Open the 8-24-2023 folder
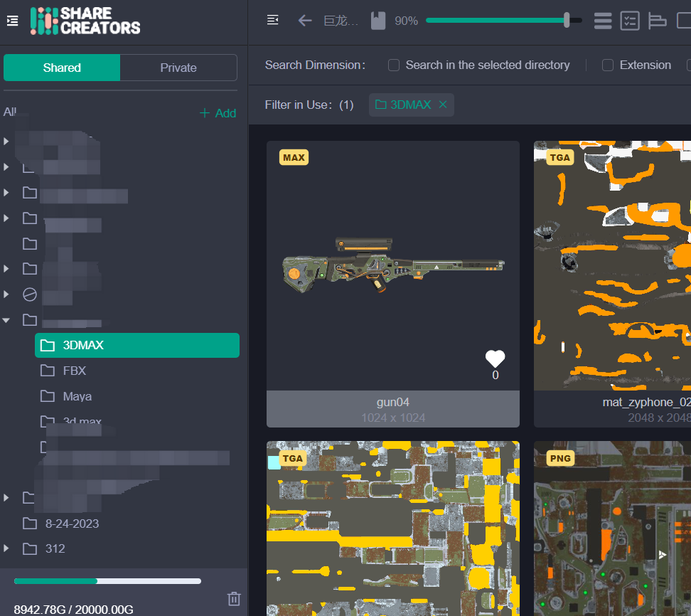The width and height of the screenshot is (691, 616). click(x=72, y=524)
